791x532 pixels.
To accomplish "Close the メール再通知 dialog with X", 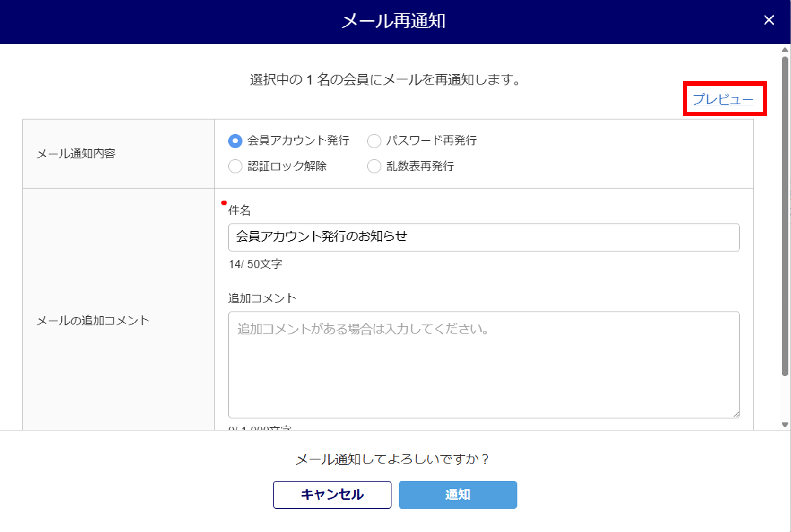I will [768, 20].
